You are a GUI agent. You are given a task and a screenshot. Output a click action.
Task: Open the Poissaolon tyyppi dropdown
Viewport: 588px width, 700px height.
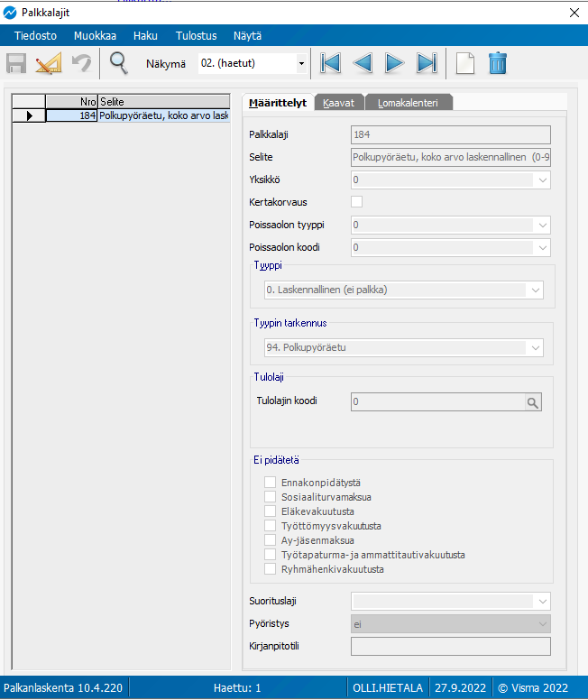(543, 226)
